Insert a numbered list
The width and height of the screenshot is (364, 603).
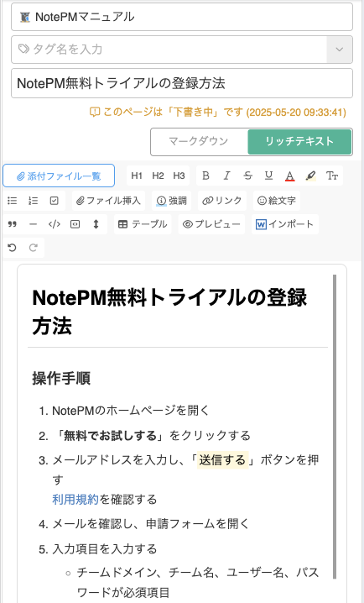tap(34, 201)
